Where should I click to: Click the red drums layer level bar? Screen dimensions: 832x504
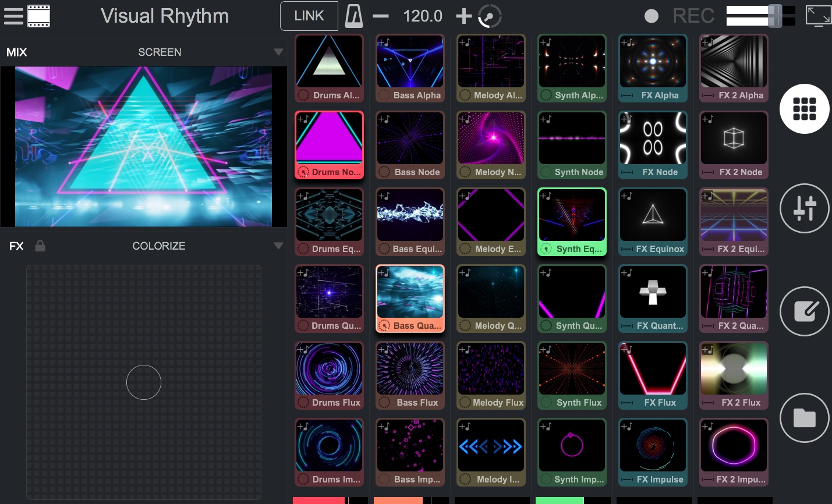pyautogui.click(x=319, y=501)
